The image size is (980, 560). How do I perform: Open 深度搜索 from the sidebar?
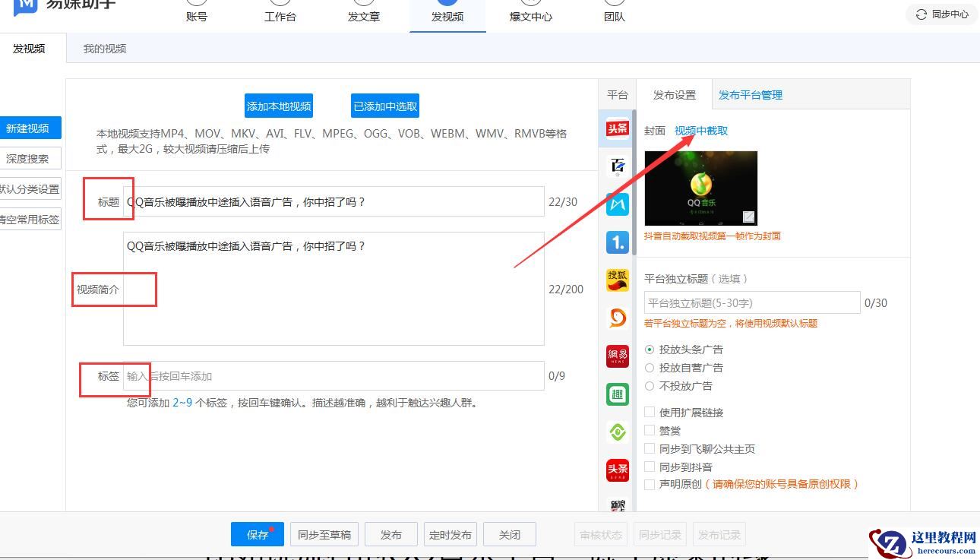(x=29, y=159)
